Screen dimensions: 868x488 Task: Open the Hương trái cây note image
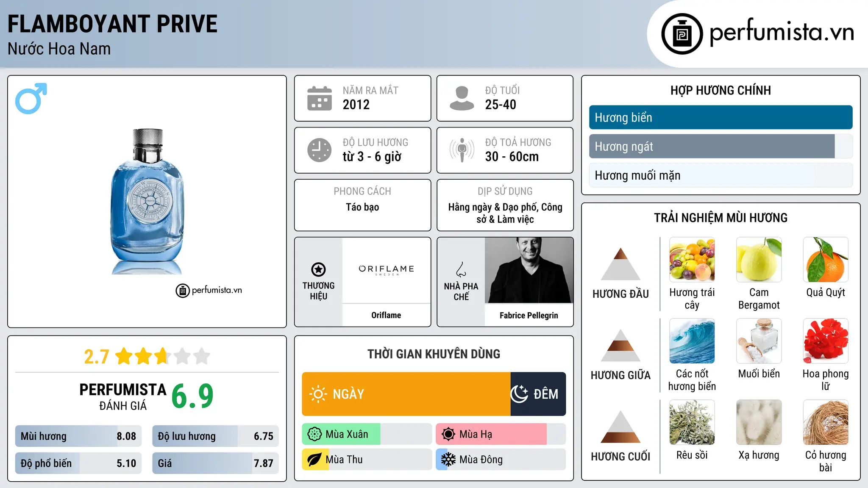click(x=692, y=259)
